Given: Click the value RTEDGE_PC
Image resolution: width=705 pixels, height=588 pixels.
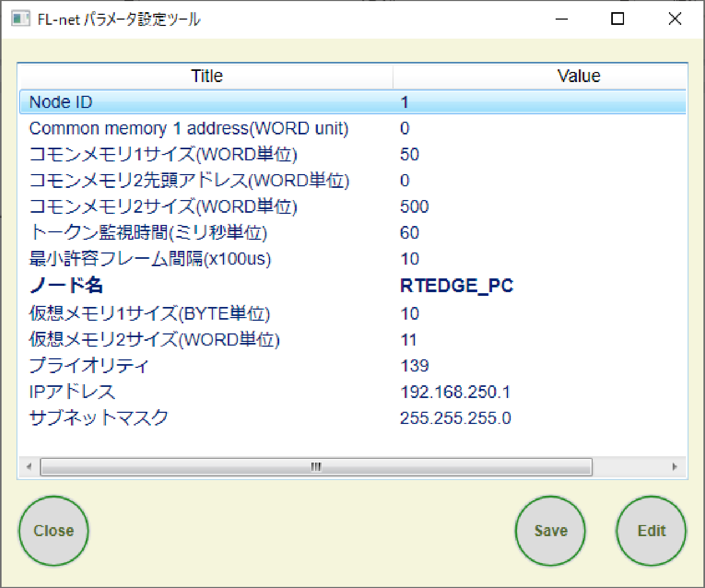Looking at the screenshot, I should pos(457,286).
